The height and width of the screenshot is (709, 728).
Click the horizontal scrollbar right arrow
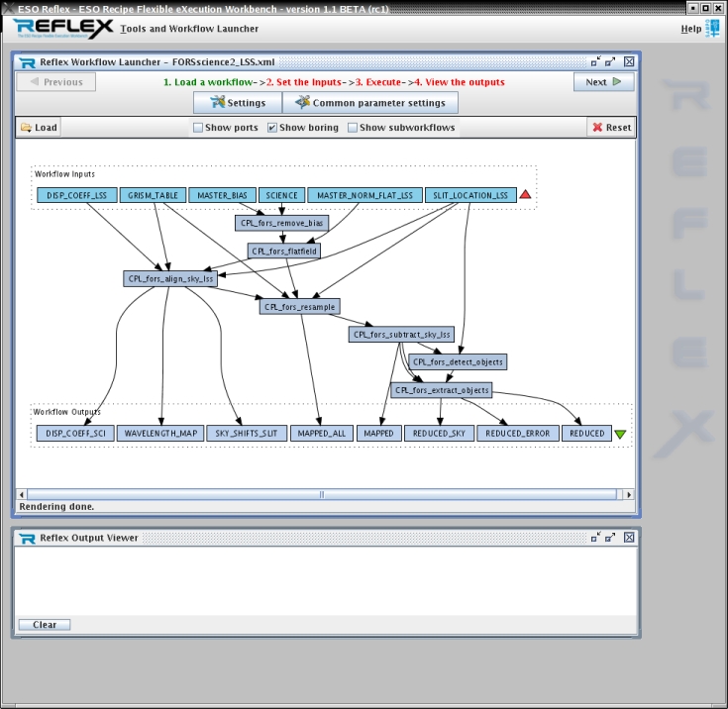[x=629, y=494]
